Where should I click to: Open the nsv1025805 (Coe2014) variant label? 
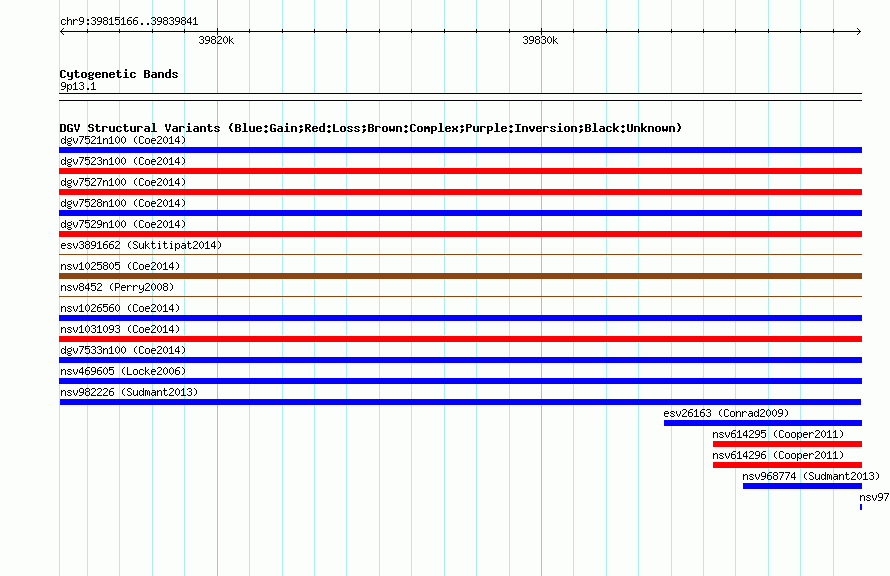(120, 266)
